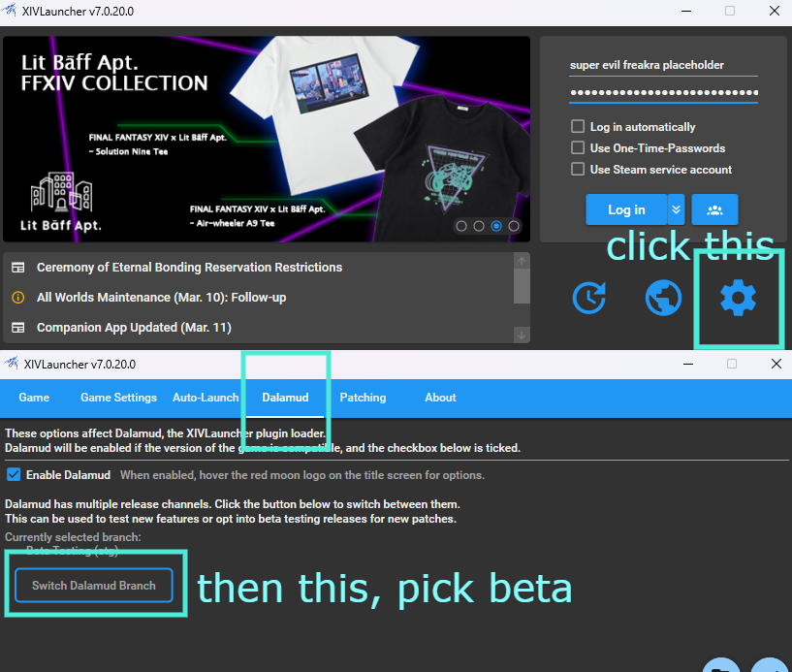Click the username field with placeholder text
Viewport: 792px width, 672px height.
click(663, 65)
